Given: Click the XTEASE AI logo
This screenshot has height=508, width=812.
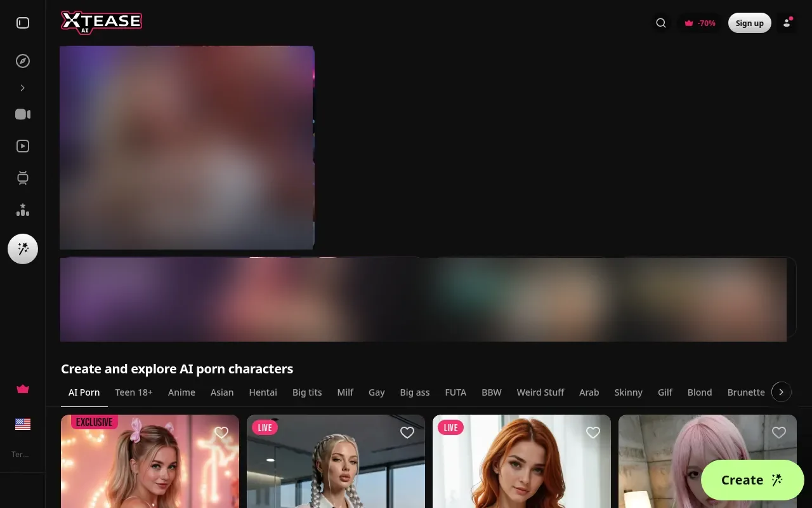Looking at the screenshot, I should tap(101, 22).
